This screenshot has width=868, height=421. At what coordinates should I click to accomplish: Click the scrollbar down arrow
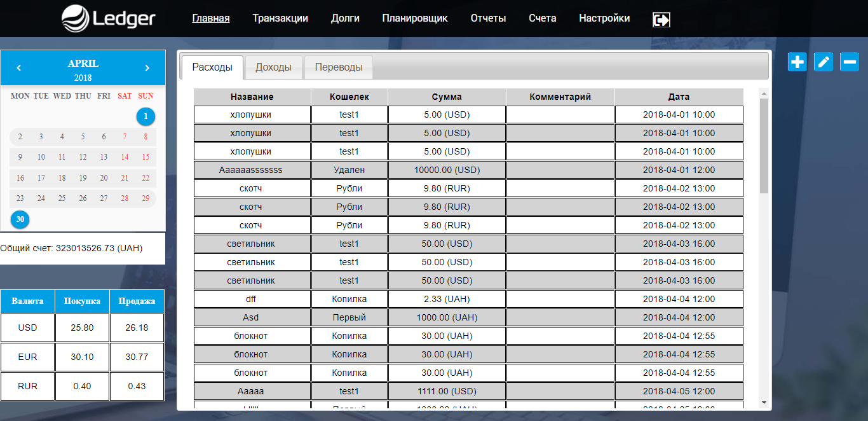[764, 403]
